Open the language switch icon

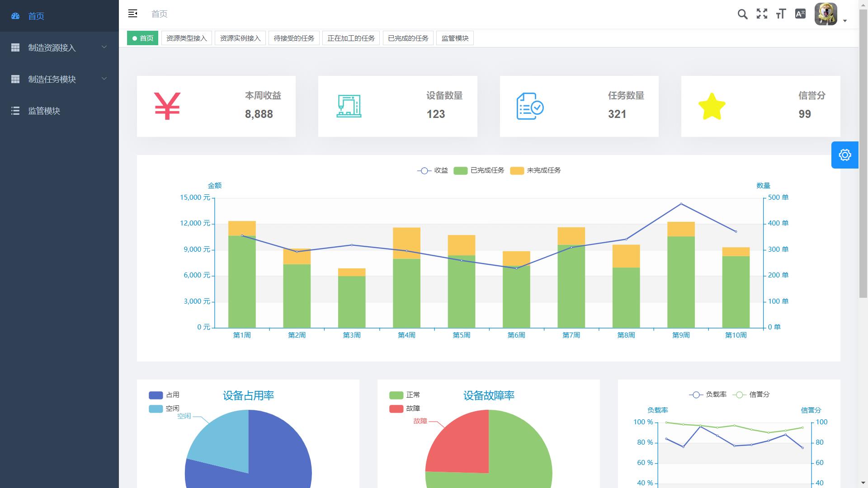tap(800, 14)
